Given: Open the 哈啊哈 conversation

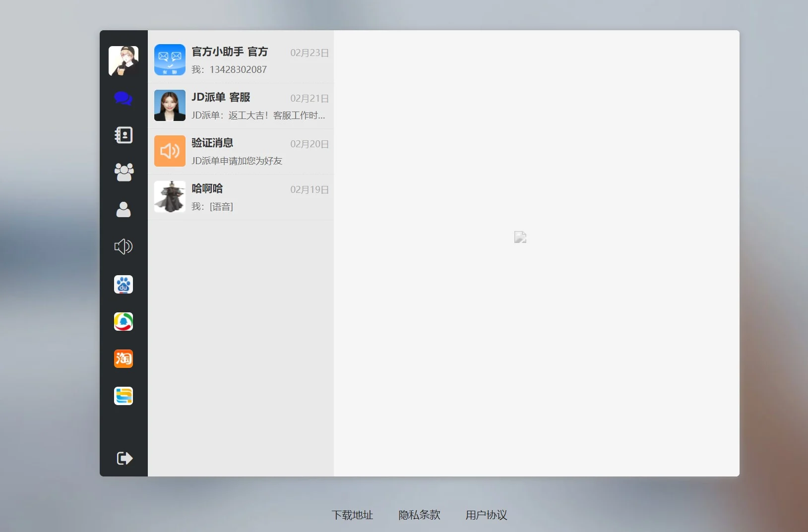Looking at the screenshot, I should (241, 197).
